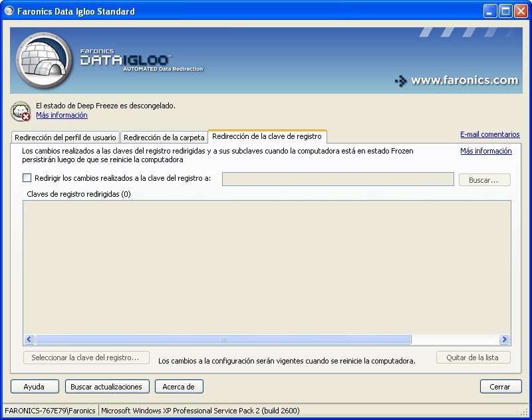Open Más información link under Deep Freeze status
The width and height of the screenshot is (532, 420).
(62, 115)
